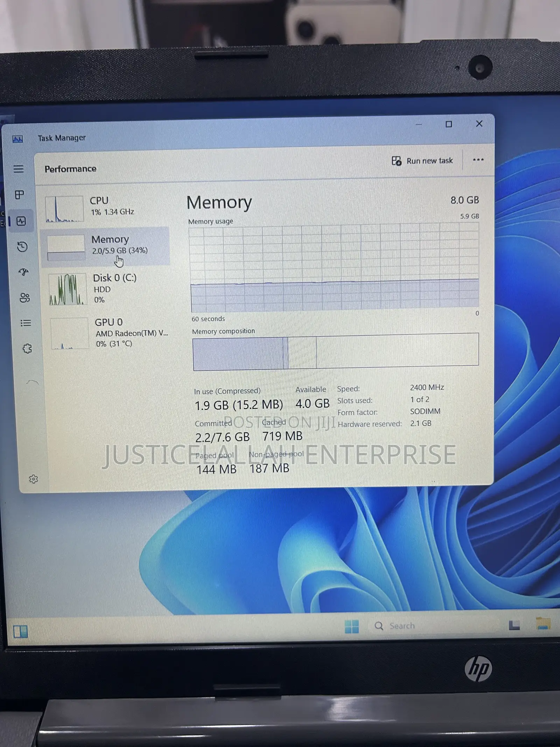
Task: Close the Task Manager window
Action: (479, 124)
